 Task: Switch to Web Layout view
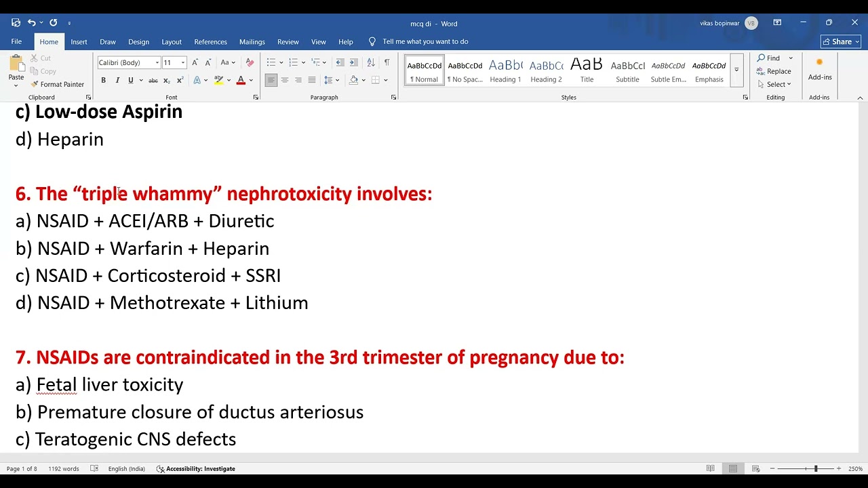pos(755,468)
